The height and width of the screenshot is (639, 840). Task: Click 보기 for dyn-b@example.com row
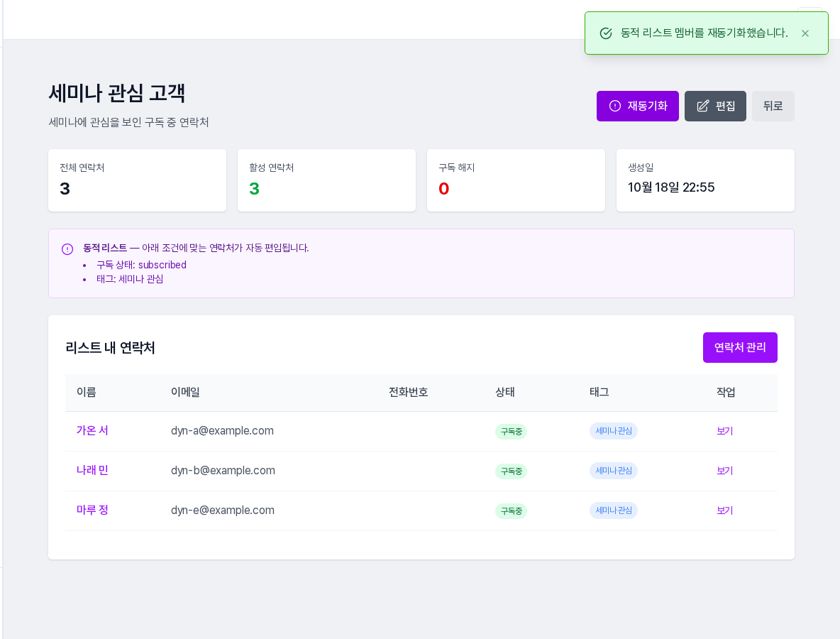point(725,471)
